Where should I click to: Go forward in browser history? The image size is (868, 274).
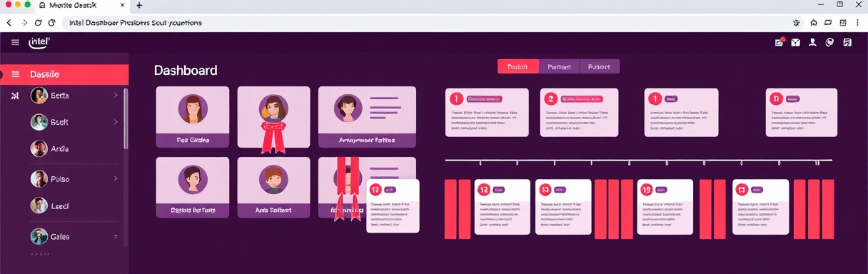pyautogui.click(x=25, y=23)
